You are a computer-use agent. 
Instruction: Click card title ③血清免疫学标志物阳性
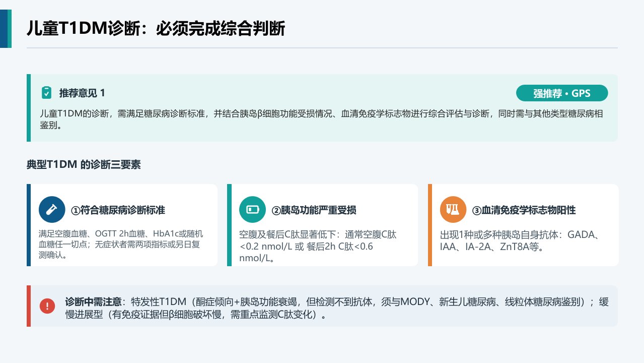(x=524, y=210)
